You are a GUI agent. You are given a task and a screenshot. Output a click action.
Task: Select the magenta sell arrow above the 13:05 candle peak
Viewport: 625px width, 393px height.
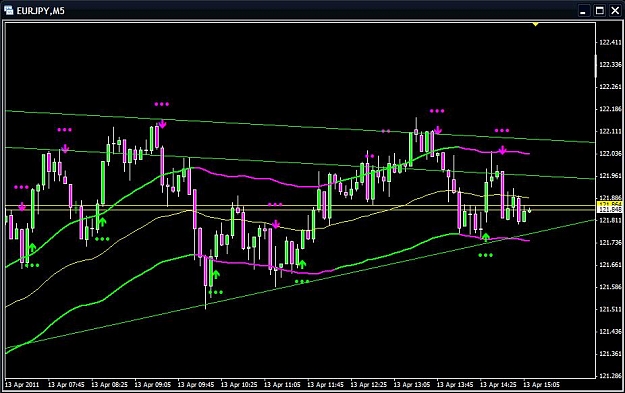coord(438,130)
